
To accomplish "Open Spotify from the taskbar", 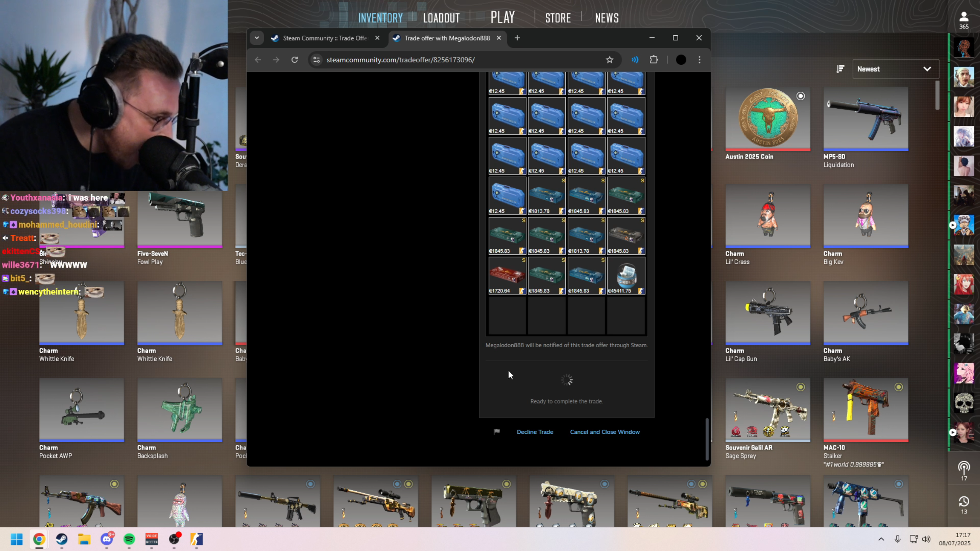I will click(x=129, y=539).
